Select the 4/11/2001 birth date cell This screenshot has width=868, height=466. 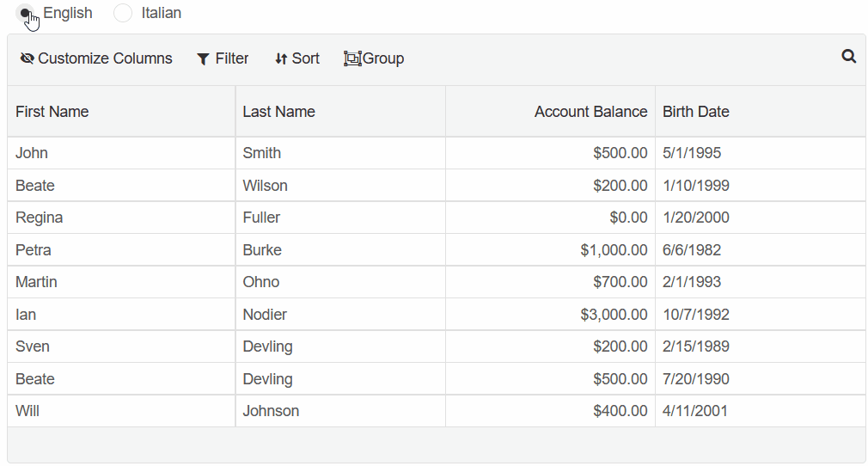click(x=761, y=411)
